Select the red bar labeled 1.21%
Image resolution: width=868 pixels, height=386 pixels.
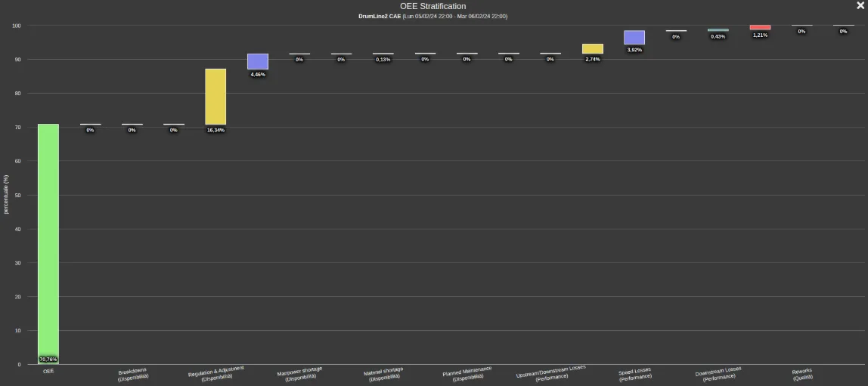coord(760,27)
